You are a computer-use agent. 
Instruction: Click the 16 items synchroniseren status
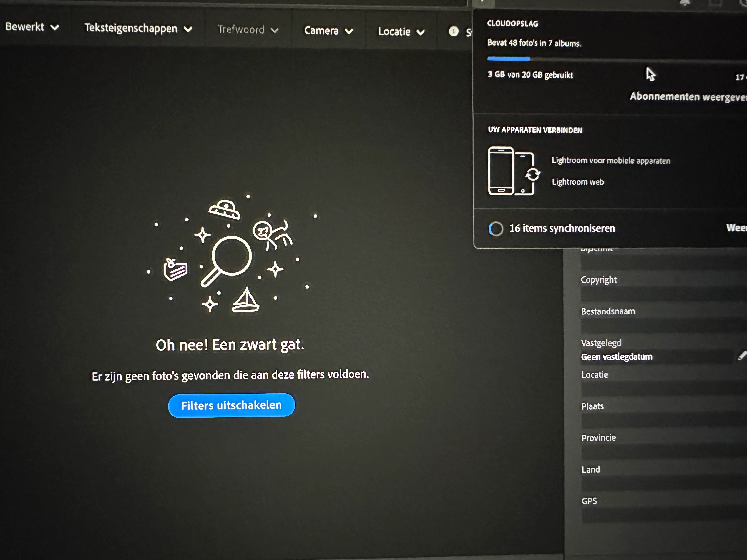tap(562, 229)
